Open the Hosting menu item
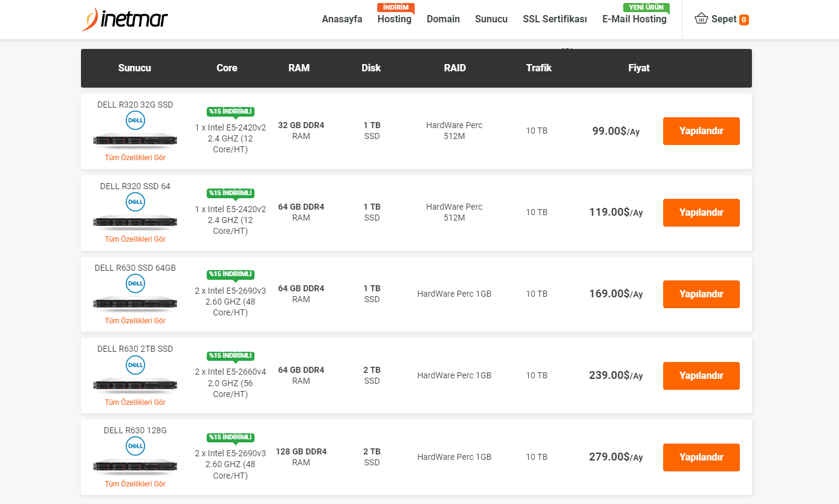Image resolution: width=839 pixels, height=504 pixels. coord(394,19)
